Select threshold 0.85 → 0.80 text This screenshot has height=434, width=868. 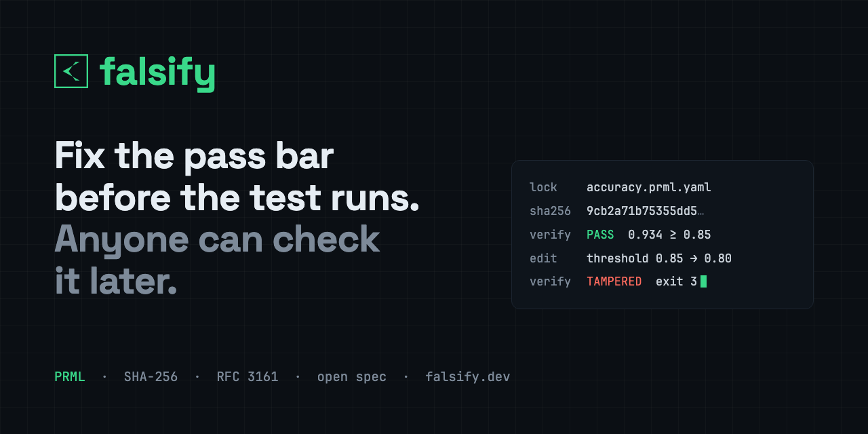(x=659, y=258)
